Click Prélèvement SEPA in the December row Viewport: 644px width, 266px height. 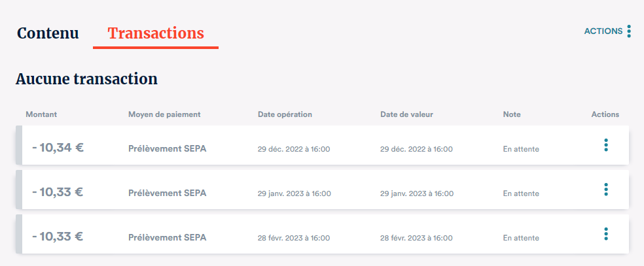(x=167, y=148)
